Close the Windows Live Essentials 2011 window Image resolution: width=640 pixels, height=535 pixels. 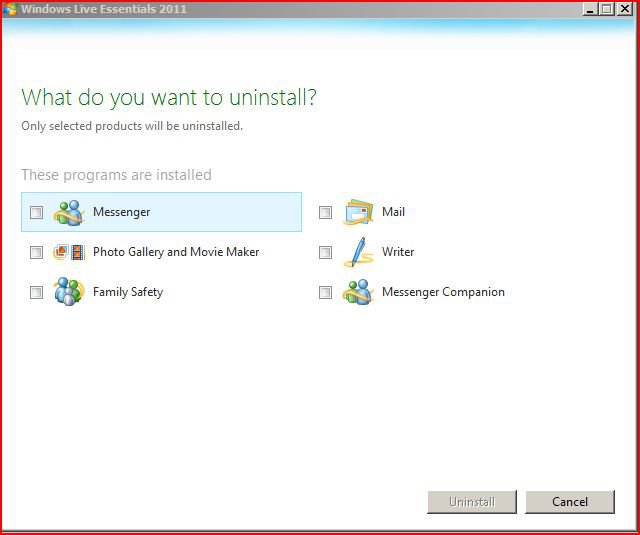tap(625, 9)
